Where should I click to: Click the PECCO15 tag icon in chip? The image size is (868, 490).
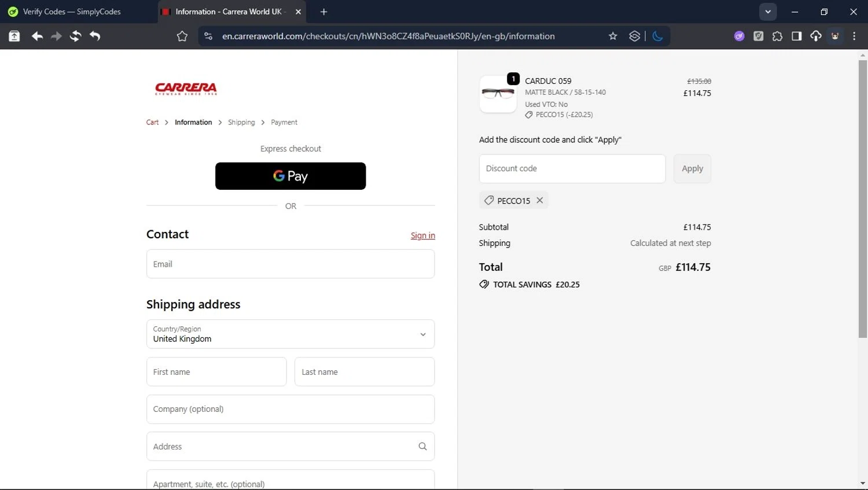489,200
